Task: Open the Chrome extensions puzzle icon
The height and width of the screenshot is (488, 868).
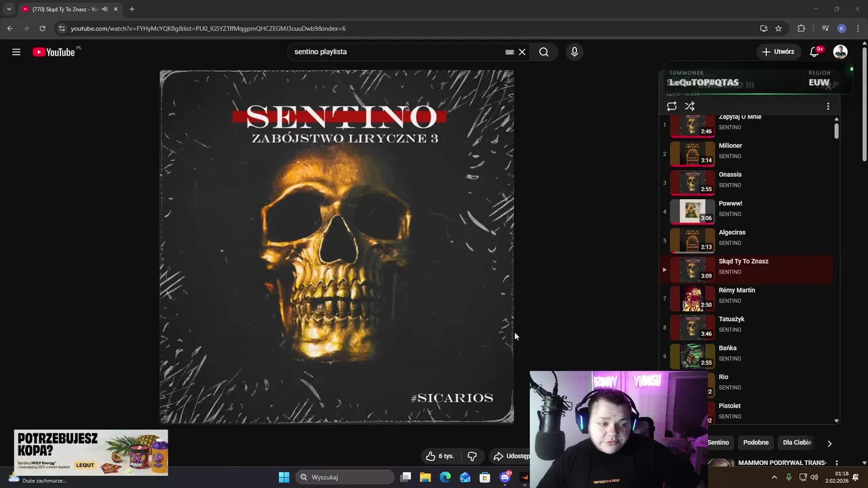Action: (802, 28)
